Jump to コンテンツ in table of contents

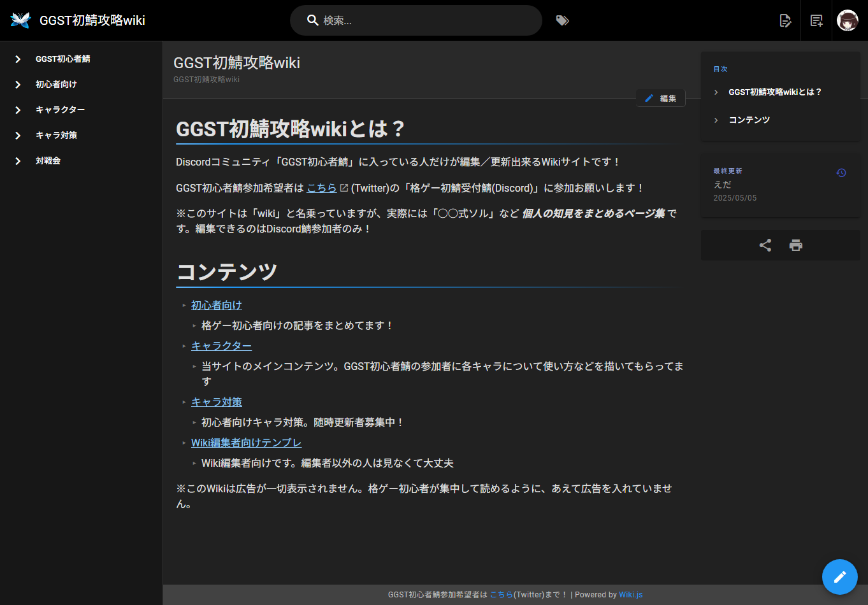click(749, 120)
